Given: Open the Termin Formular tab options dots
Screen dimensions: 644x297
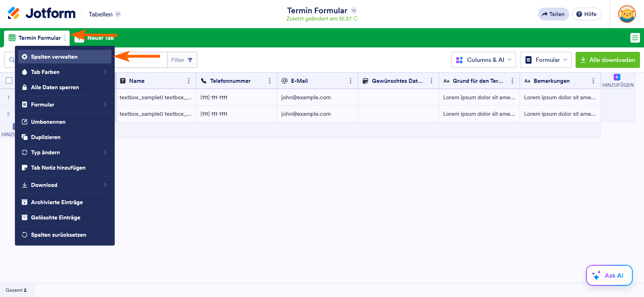Looking at the screenshot, I should [65, 38].
